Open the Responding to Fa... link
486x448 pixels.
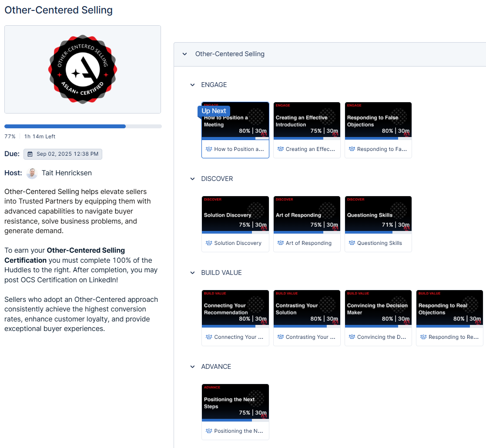tap(382, 149)
